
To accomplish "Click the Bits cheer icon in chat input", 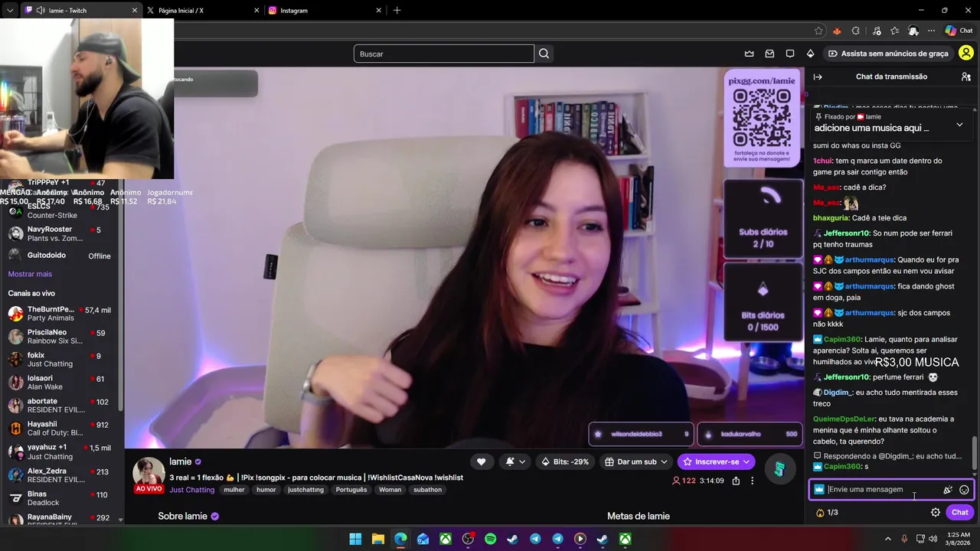I will (948, 490).
